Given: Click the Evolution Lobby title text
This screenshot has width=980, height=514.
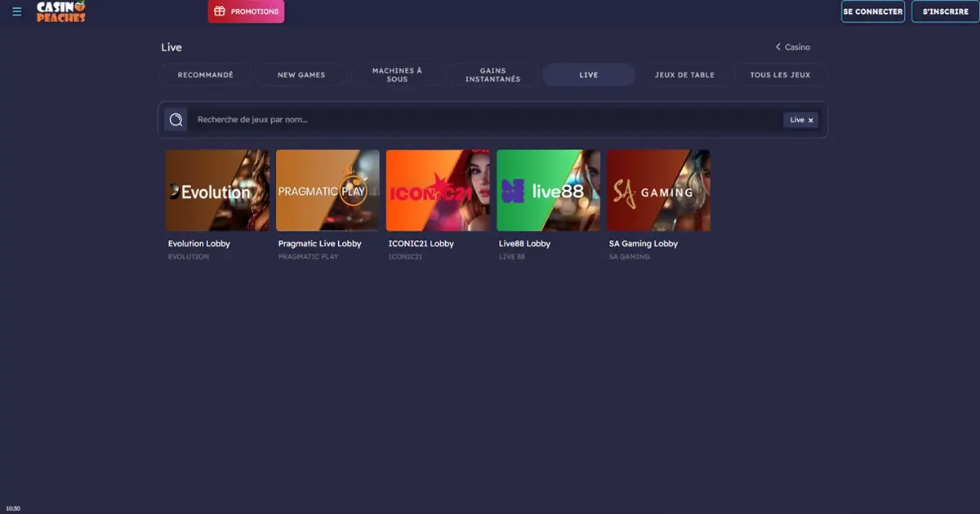Looking at the screenshot, I should point(199,244).
